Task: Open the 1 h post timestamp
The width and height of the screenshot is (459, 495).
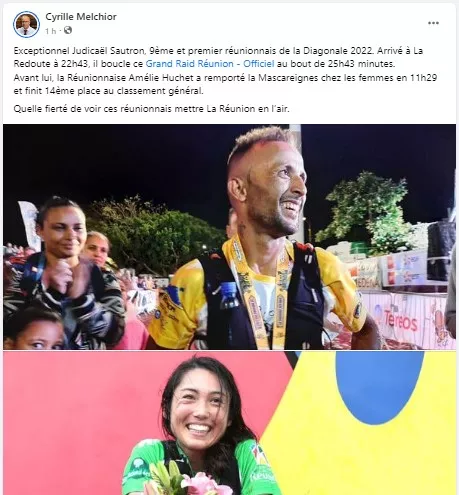Action: (50, 31)
